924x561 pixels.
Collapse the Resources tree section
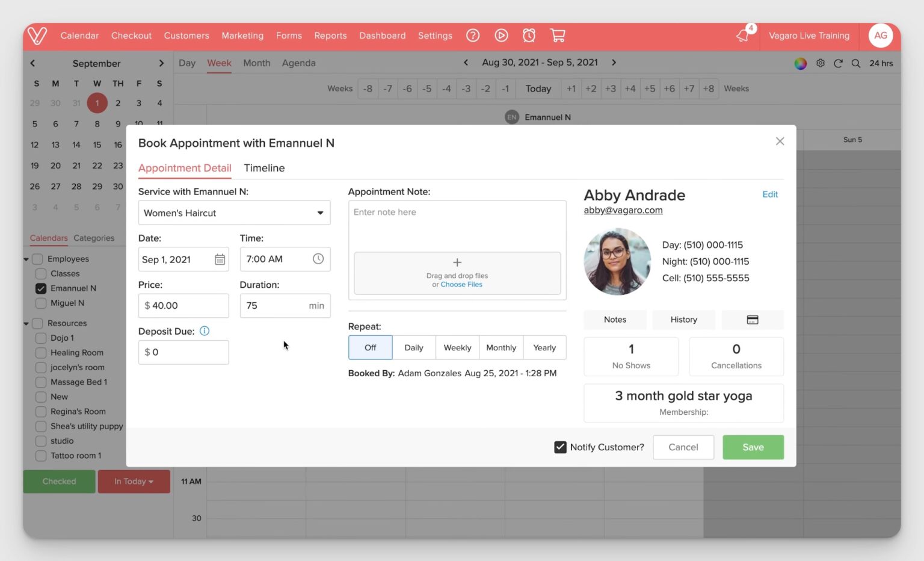[26, 324]
